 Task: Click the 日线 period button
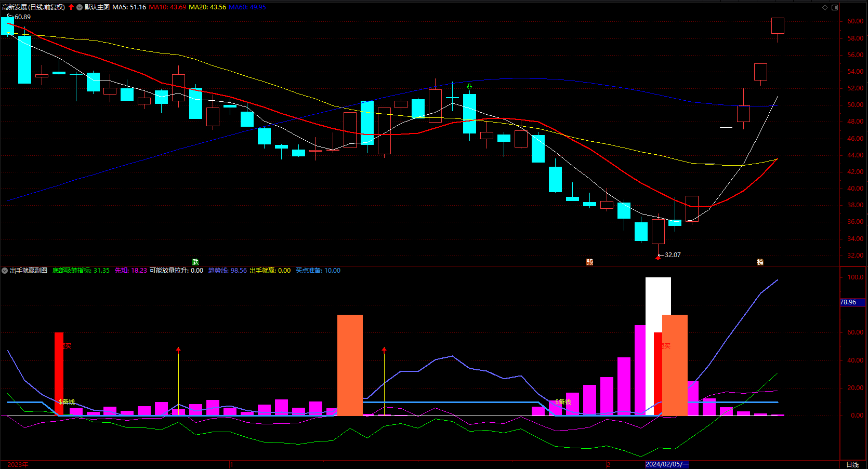(852, 464)
